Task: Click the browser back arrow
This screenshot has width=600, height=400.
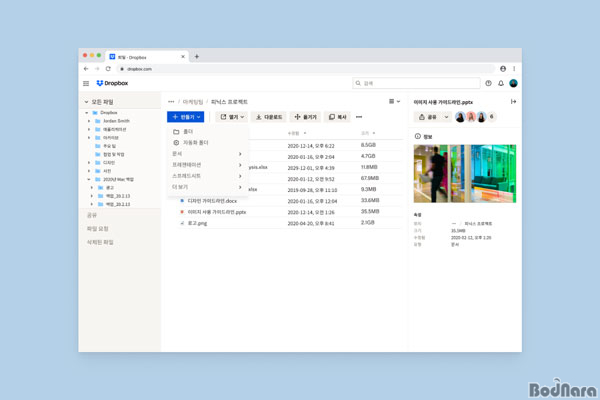Action: [86, 69]
